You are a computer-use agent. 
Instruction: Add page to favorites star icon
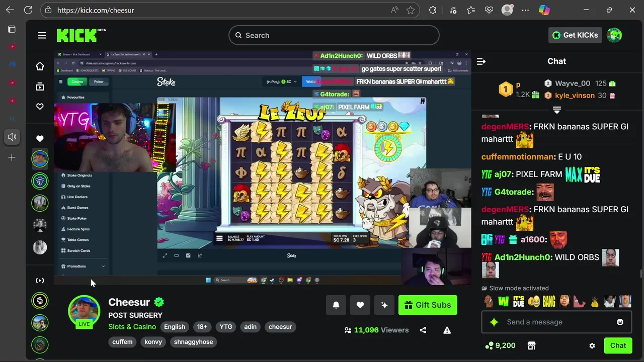[x=411, y=10]
